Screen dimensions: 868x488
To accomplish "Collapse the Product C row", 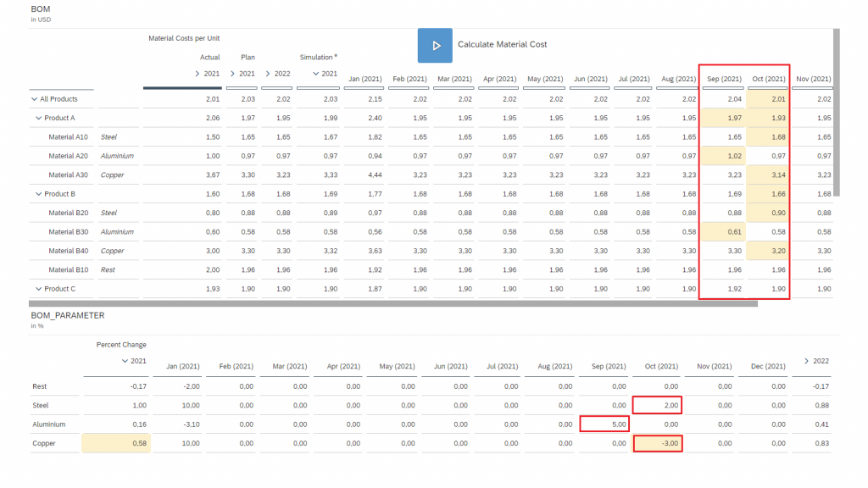I will 39,289.
